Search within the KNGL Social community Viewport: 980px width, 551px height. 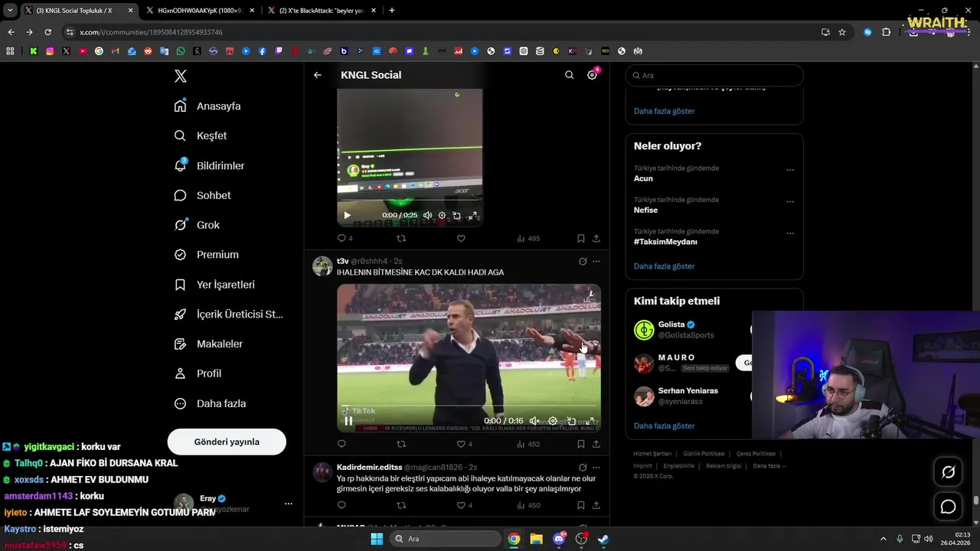point(569,75)
